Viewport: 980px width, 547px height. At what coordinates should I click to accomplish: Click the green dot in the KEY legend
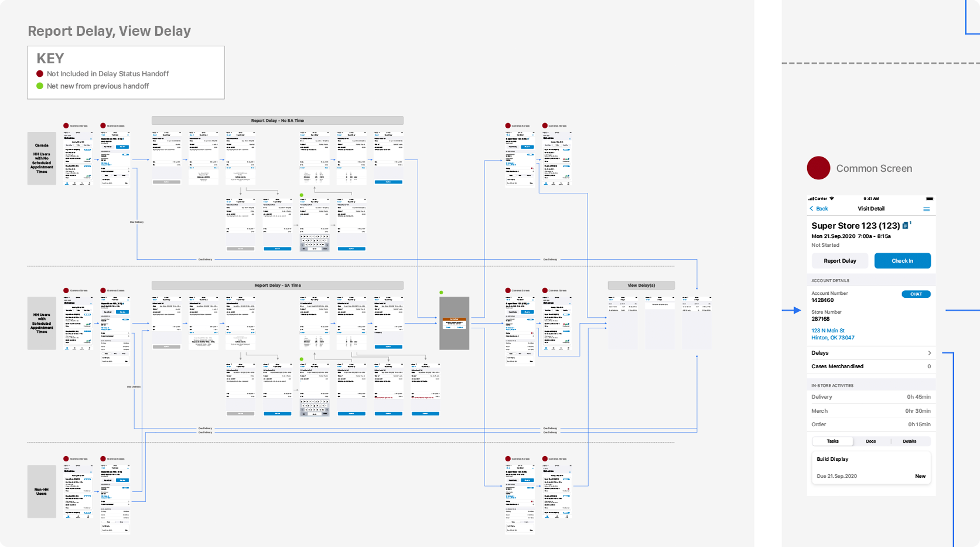(40, 86)
